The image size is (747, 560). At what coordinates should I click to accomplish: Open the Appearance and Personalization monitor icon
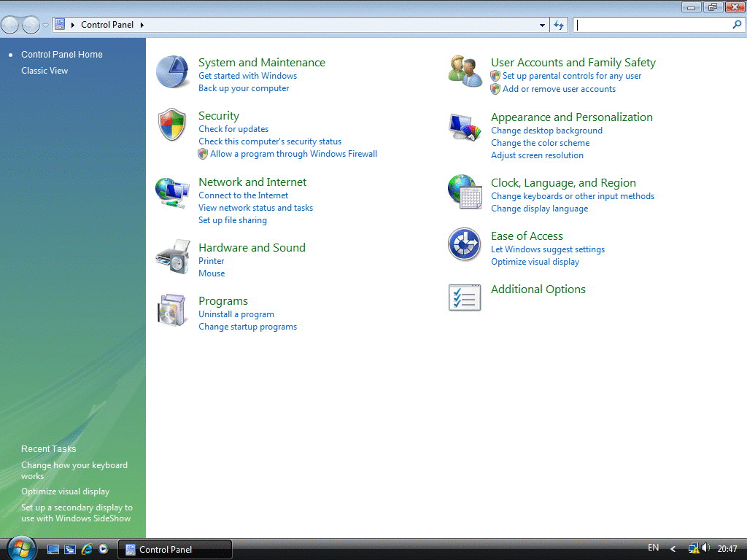click(465, 127)
